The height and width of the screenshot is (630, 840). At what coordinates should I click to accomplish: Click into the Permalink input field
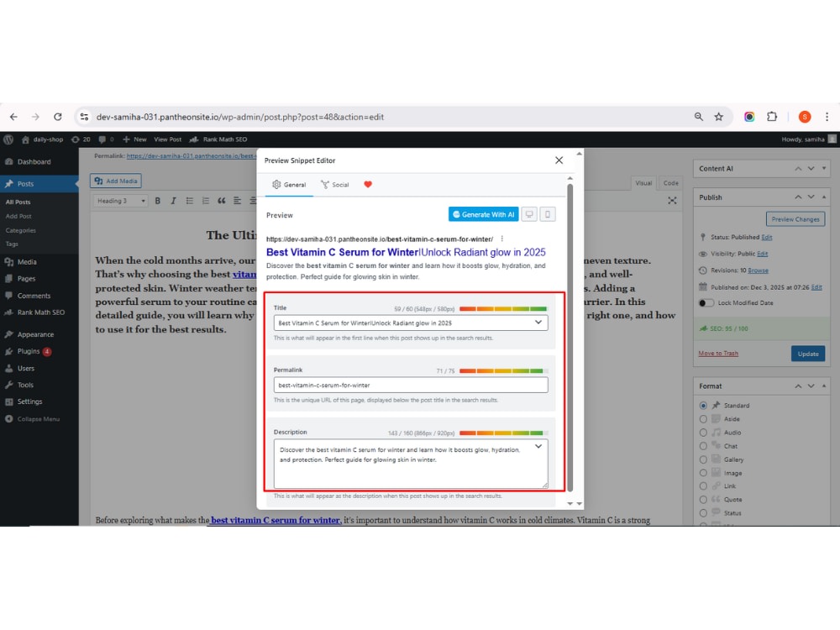(x=411, y=385)
